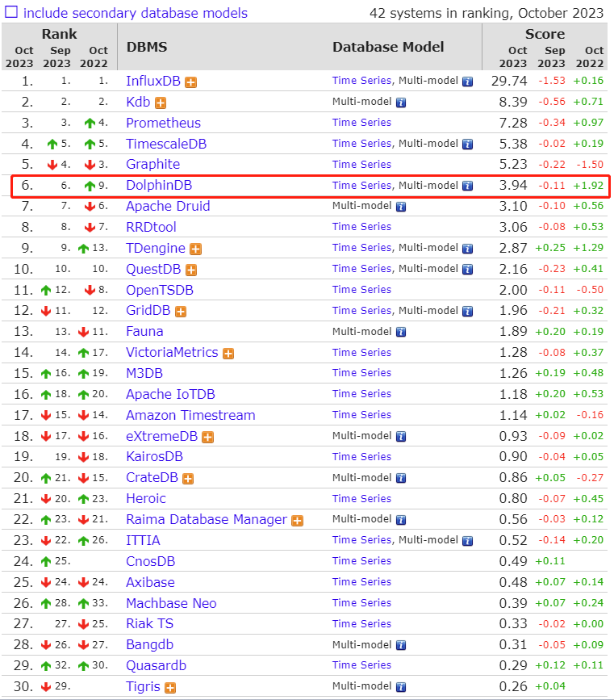Open the Axibase link
Viewport: 614px width, 700px height.
(x=150, y=582)
